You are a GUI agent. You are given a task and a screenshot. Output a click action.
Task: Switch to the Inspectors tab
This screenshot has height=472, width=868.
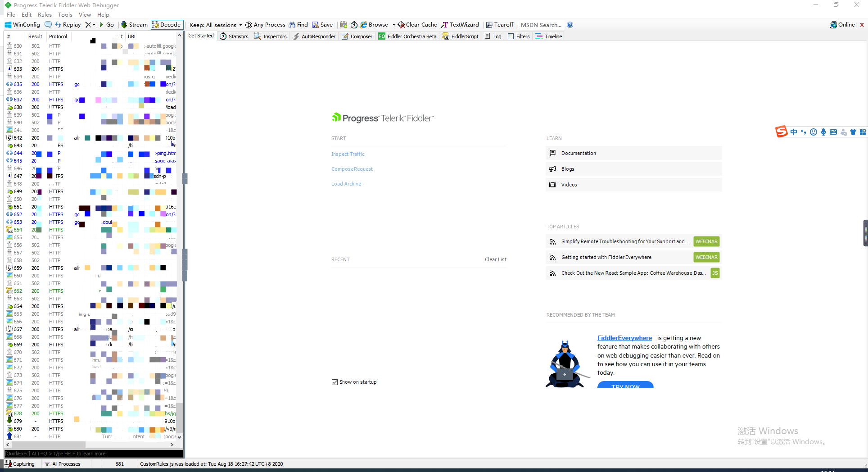pos(271,36)
